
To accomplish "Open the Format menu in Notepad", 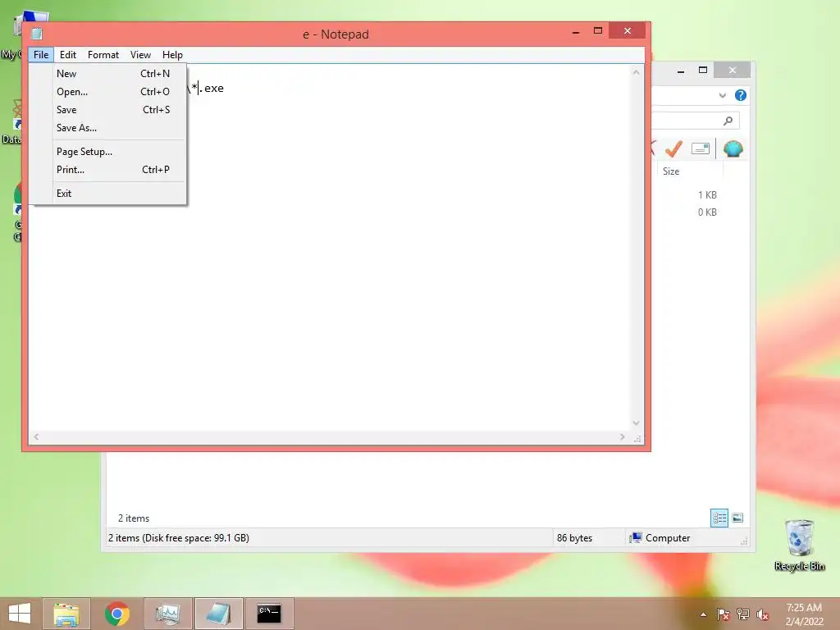I will (103, 55).
